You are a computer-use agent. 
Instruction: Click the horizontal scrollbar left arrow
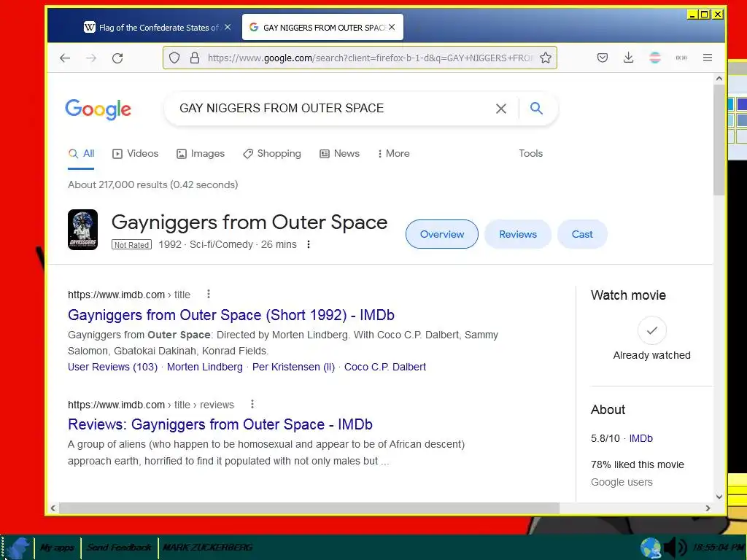[53, 508]
